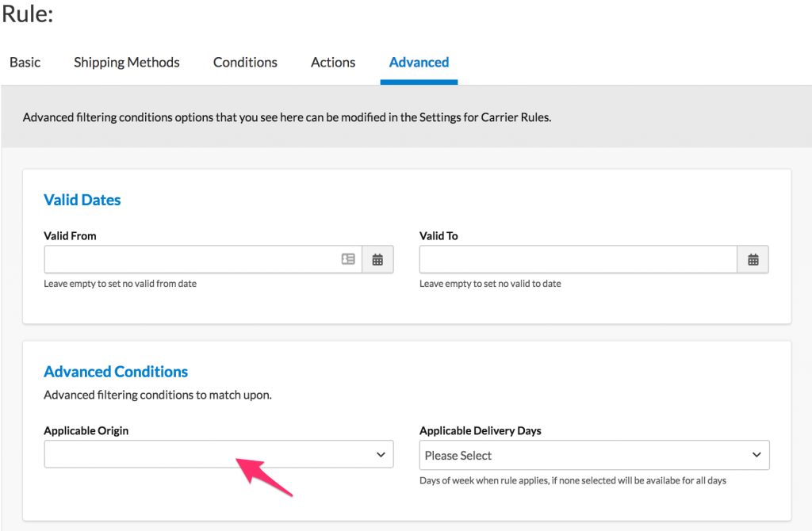Open the Valid To calendar picker
Viewport: 812px width, 531px height.
point(753,259)
